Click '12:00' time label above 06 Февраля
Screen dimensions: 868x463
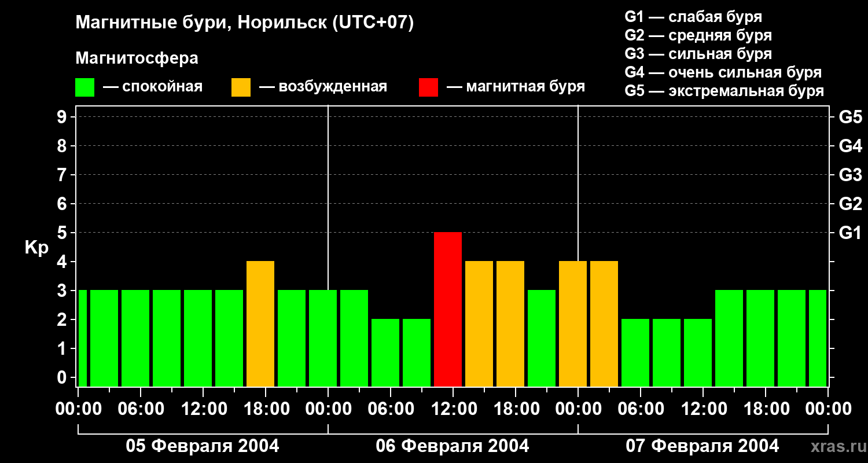tap(453, 409)
